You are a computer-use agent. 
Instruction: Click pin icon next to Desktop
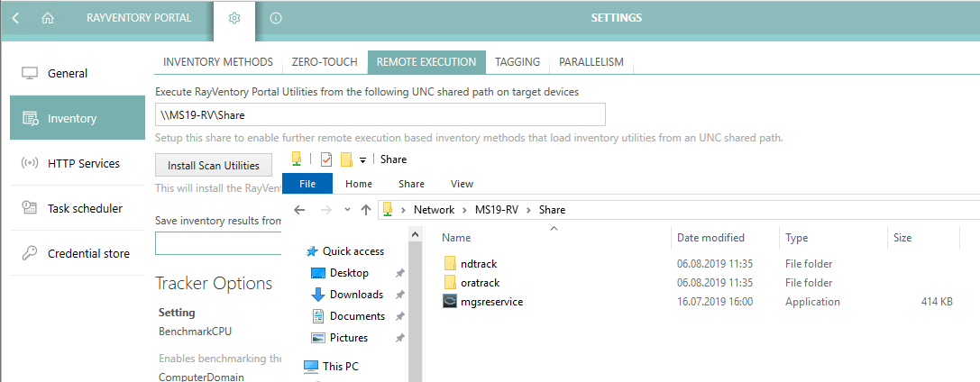[400, 273]
